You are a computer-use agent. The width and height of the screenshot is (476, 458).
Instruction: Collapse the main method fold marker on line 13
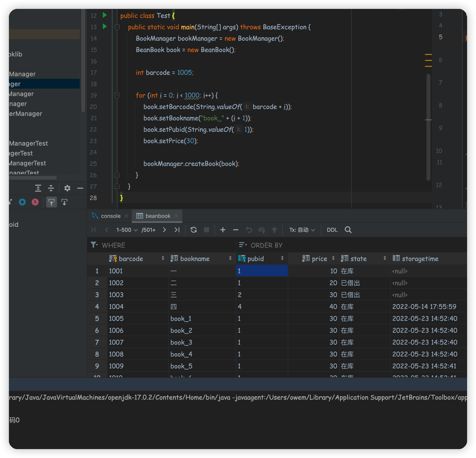tap(117, 27)
